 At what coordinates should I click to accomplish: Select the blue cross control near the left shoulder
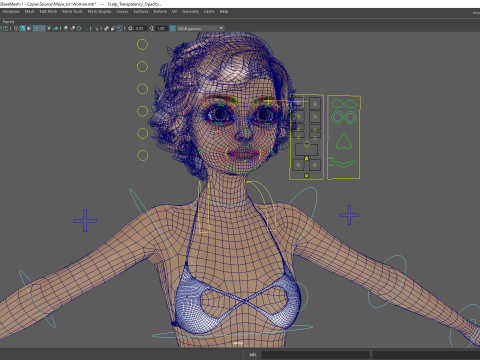tap(85, 220)
